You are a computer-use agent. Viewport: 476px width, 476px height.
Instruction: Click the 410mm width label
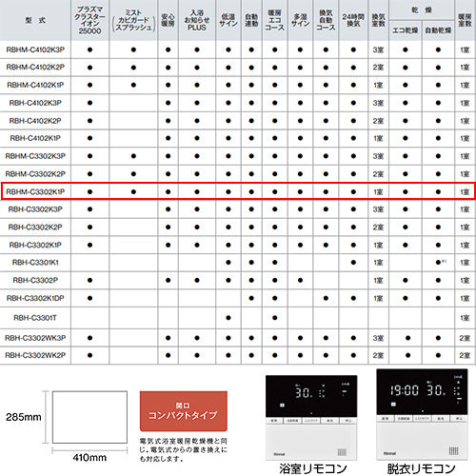(x=89, y=458)
